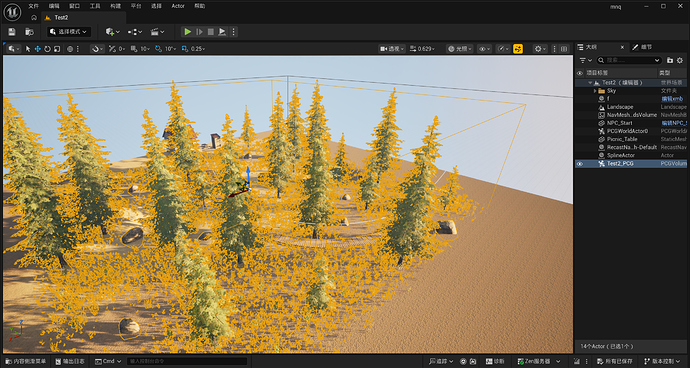Open the 编辑 menu
This screenshot has width=690, height=368.
55,6
